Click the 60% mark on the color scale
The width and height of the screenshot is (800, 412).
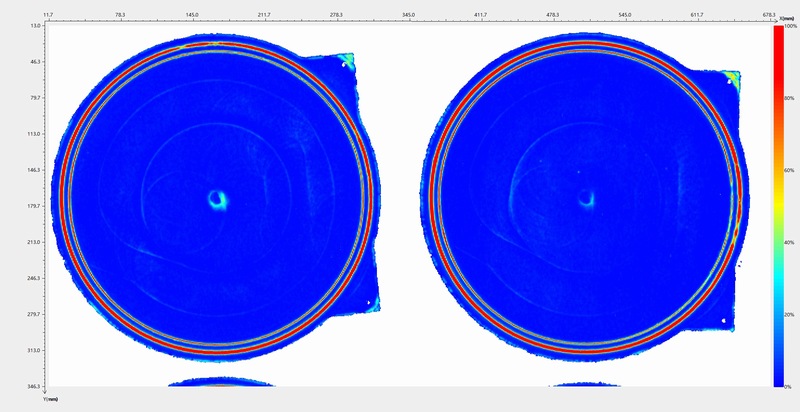(790, 170)
